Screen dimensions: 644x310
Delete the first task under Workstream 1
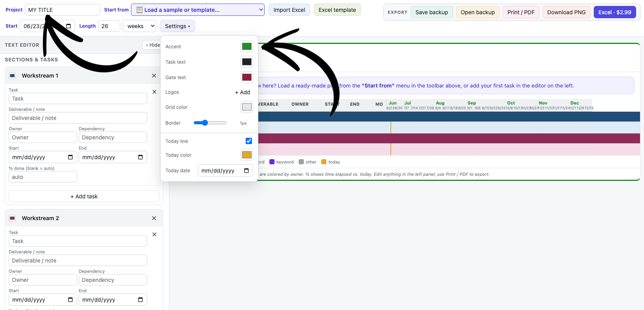tap(155, 92)
